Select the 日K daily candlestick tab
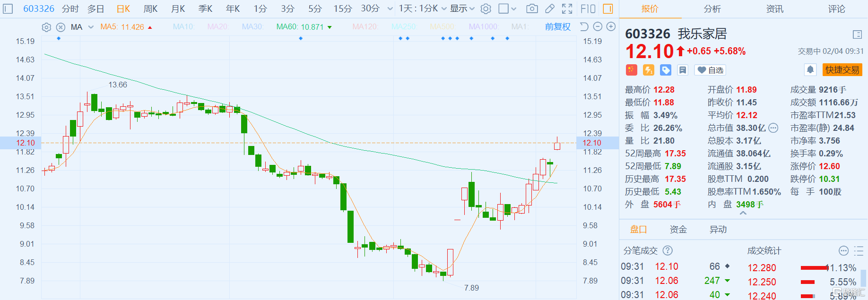 [x=123, y=9]
